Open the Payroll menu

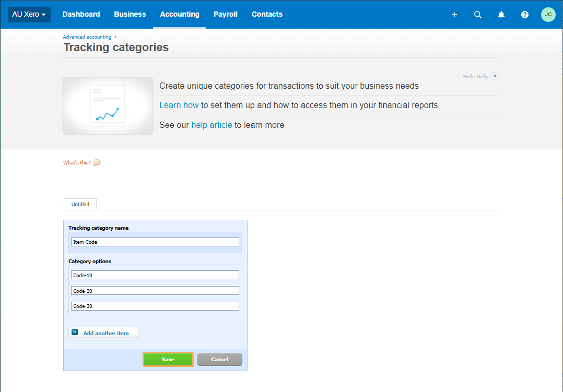point(226,15)
